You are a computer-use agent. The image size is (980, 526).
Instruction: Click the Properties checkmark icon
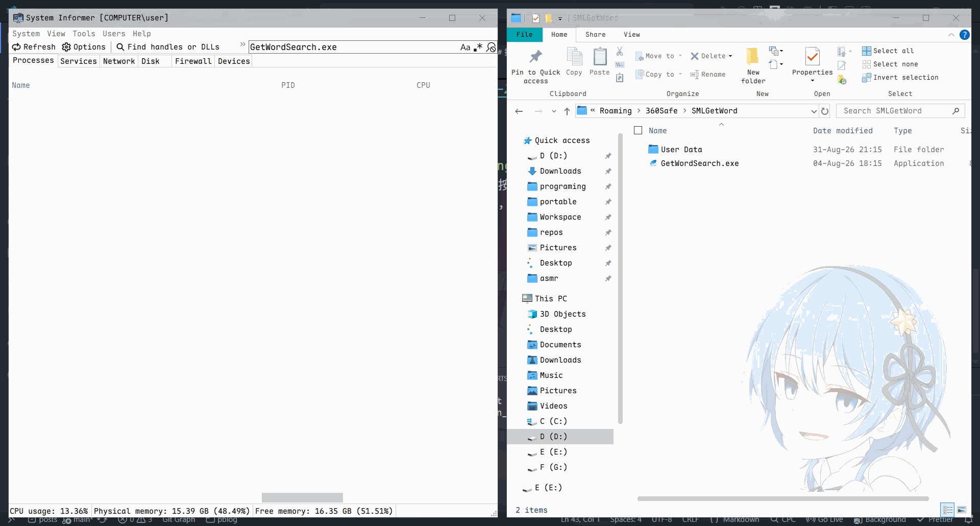click(812, 57)
